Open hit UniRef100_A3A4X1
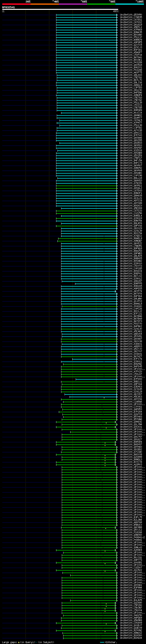 click(131, 344)
